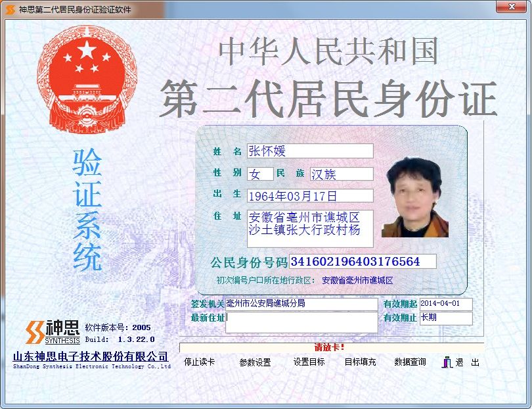This screenshot has height=409, width=532.
Task: Click the 软件版本号: 2005 text
Action: (118, 327)
